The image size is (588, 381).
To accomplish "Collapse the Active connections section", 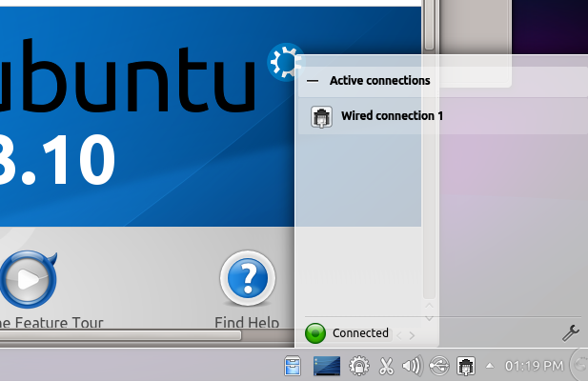I will point(313,81).
